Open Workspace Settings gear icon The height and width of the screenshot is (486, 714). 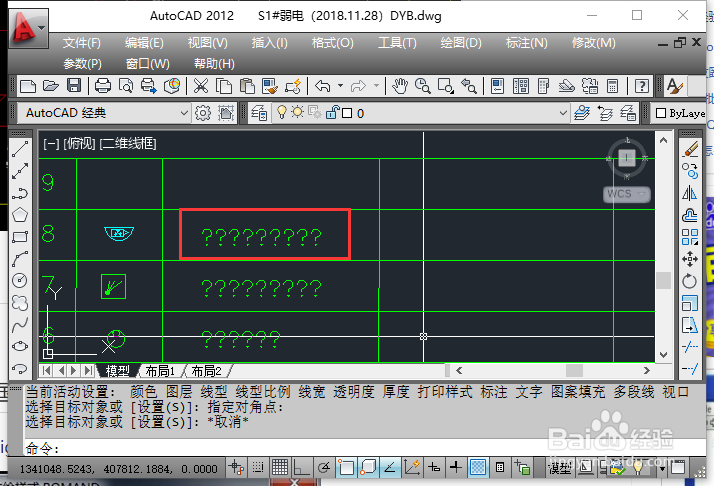click(x=203, y=113)
